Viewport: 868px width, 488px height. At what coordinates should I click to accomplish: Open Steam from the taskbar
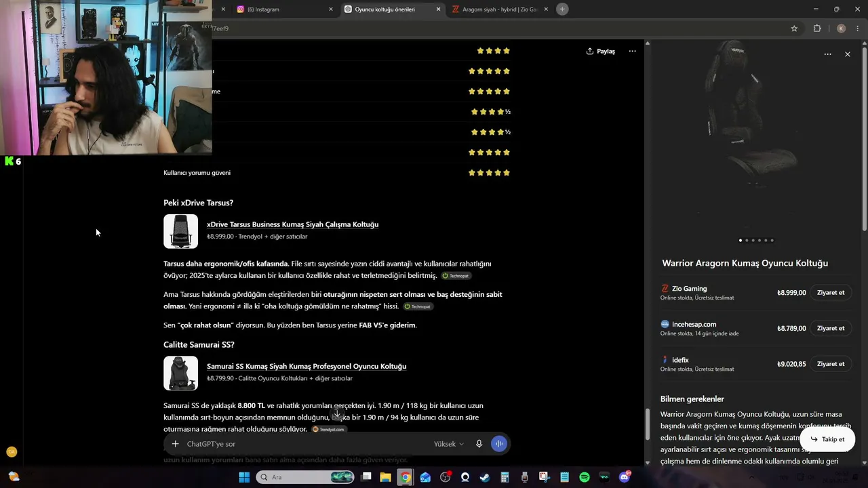485,477
